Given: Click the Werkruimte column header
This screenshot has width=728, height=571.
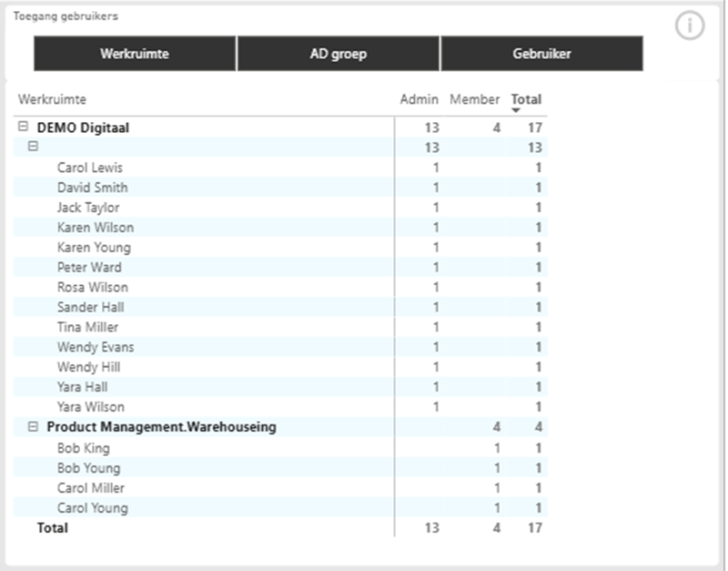Looking at the screenshot, I should [52, 99].
